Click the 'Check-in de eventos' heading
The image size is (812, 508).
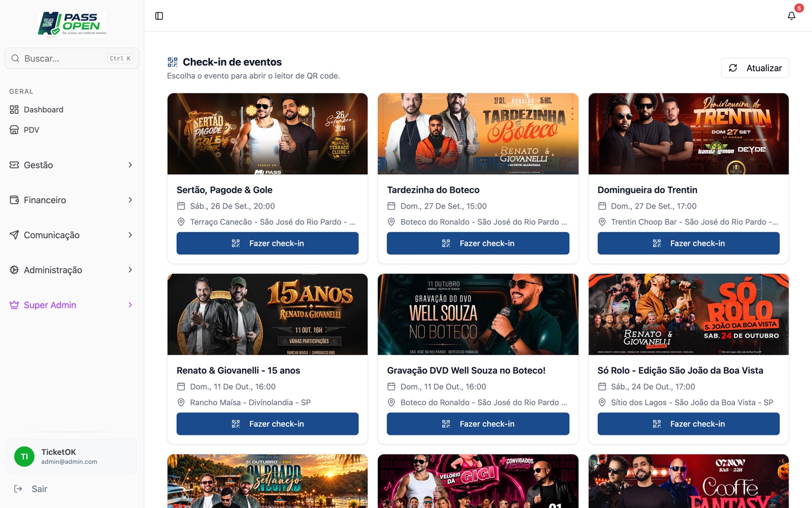(x=232, y=62)
